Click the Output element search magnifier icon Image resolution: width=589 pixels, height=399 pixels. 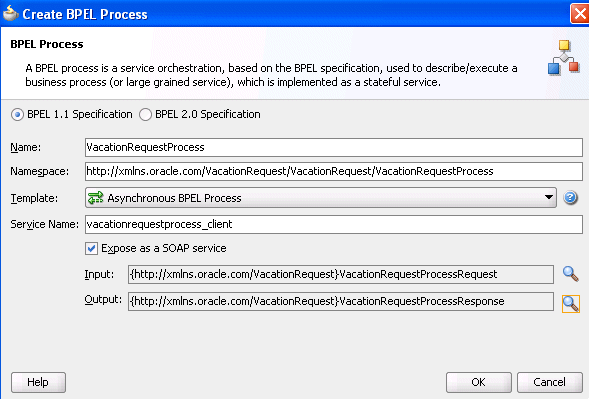(x=571, y=304)
